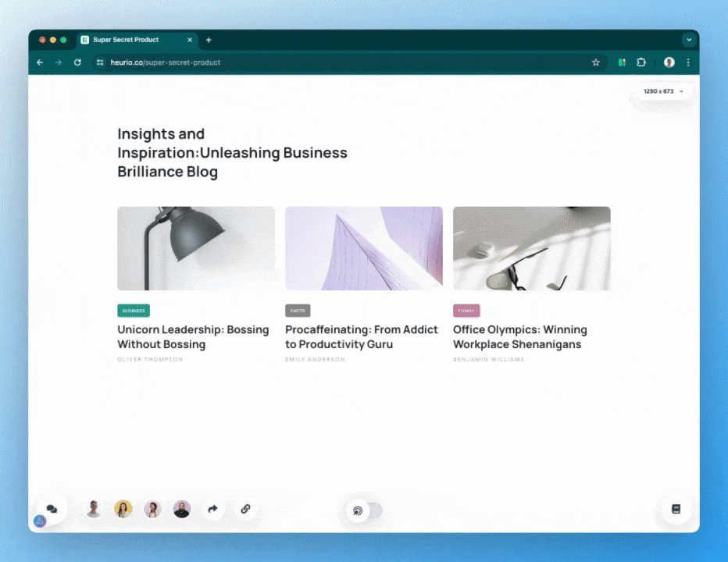
Task: Go back to previous page
Action: coord(40,62)
